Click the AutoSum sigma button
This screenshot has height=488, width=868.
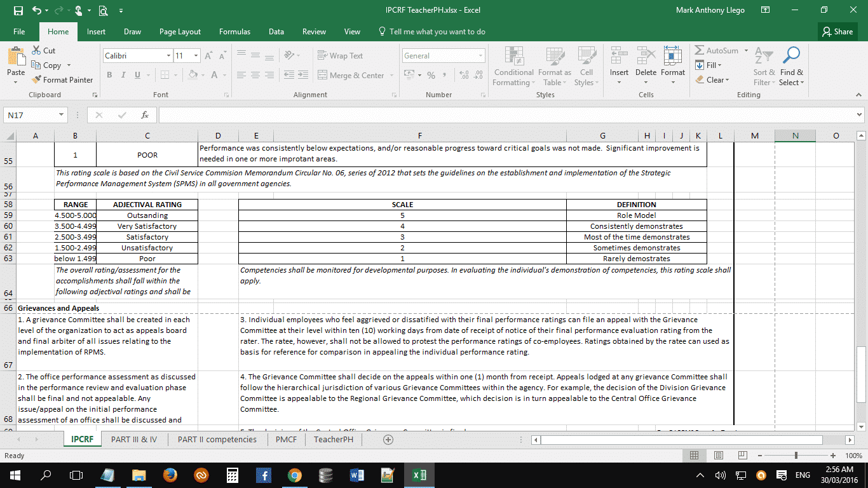click(x=717, y=50)
